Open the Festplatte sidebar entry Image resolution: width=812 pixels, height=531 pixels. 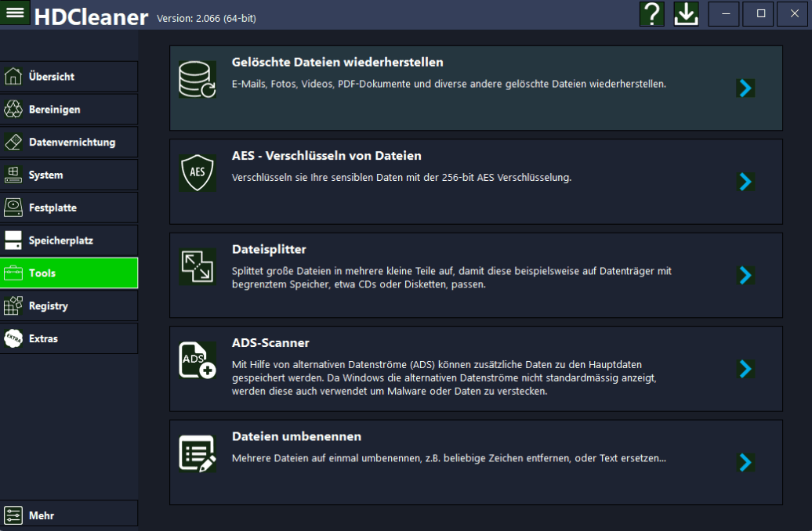click(69, 208)
